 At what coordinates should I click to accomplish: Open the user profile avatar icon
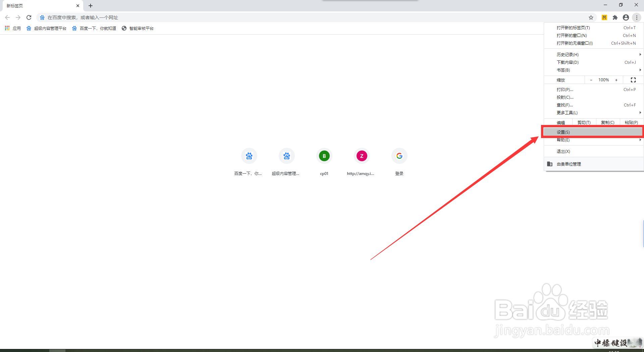626,17
